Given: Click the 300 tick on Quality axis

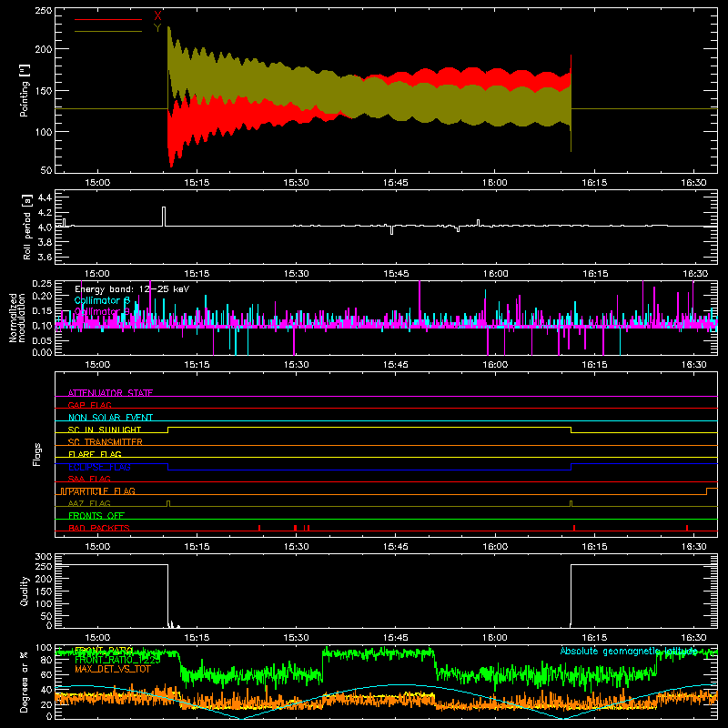Looking at the screenshot, I should [x=44, y=557].
